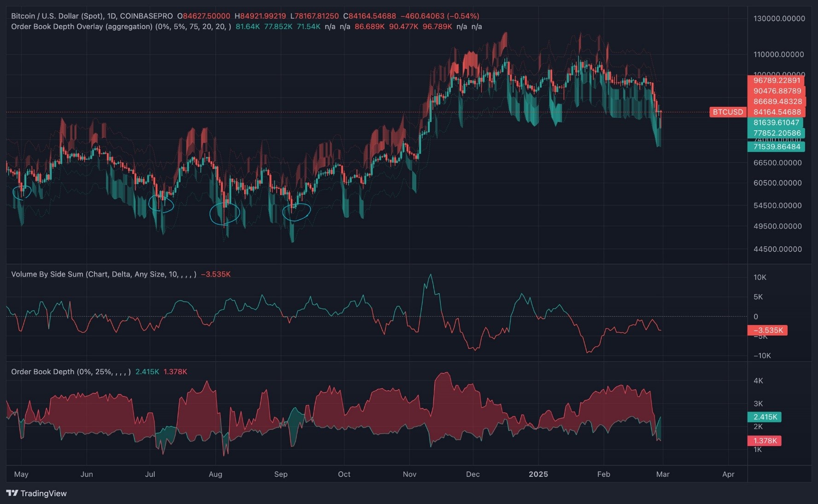
Task: Click the 71.54K overlay value
Action: [x=309, y=26]
